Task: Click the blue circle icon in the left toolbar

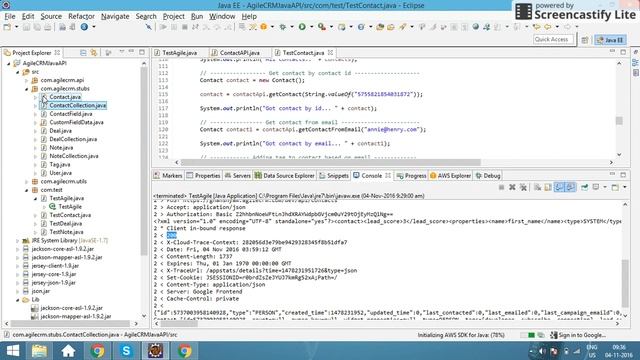Action: click(84, 27)
